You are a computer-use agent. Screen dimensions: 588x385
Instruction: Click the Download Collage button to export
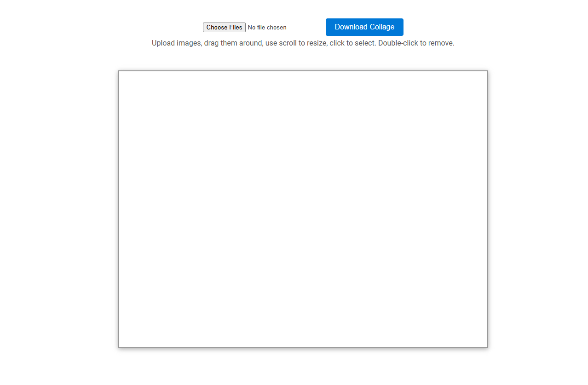(364, 27)
